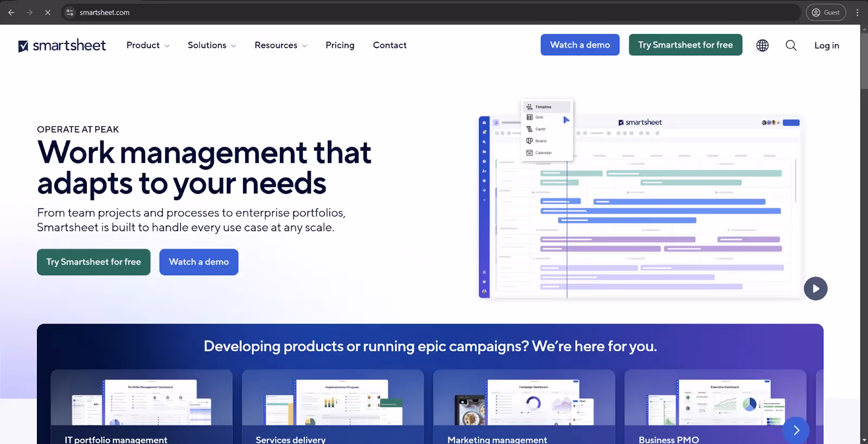Open the Contact page

click(390, 46)
